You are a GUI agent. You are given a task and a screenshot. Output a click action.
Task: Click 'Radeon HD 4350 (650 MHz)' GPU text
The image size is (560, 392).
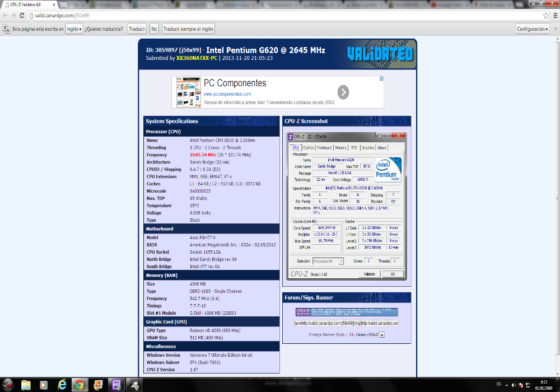tap(215, 330)
